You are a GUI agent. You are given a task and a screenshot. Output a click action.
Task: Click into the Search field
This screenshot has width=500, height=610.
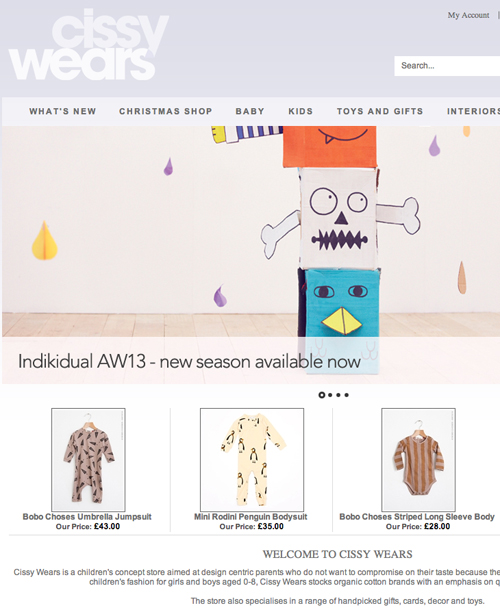[447, 66]
